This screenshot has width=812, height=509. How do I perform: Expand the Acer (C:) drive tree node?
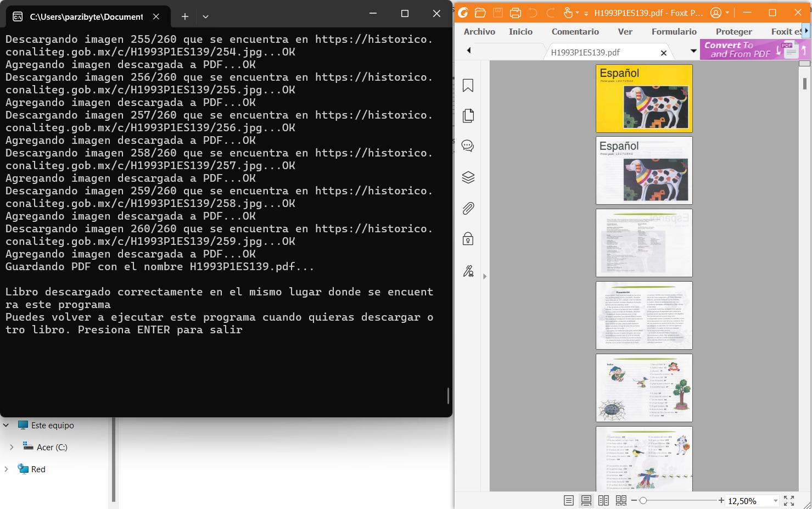coord(12,447)
